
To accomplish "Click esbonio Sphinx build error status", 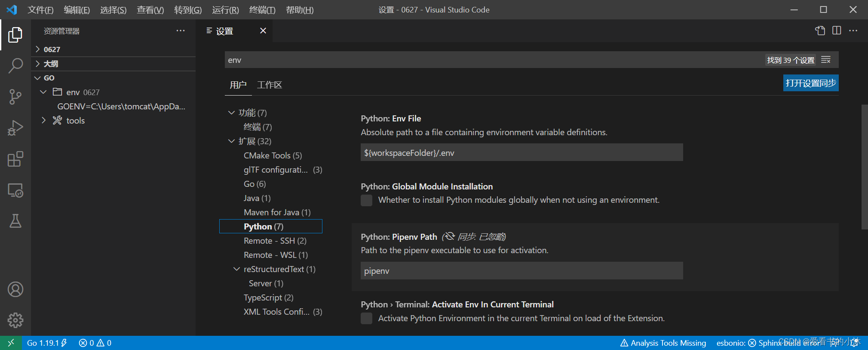I will pos(768,343).
